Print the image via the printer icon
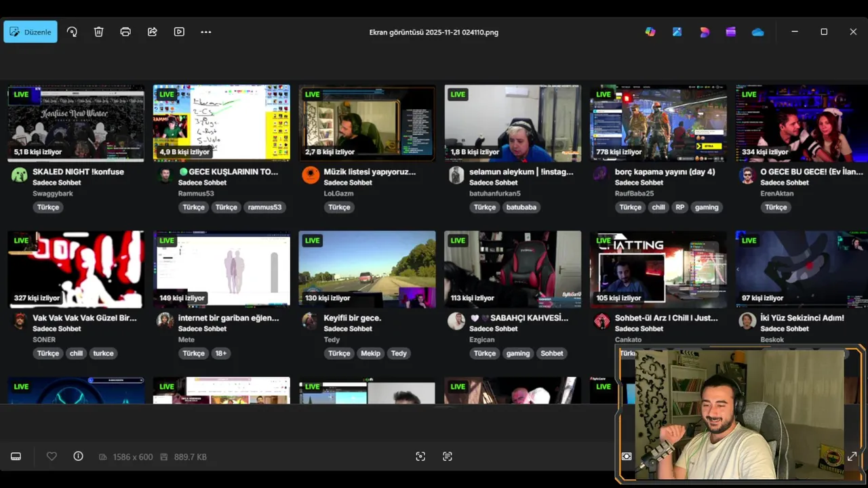This screenshot has width=868, height=488. tap(125, 32)
